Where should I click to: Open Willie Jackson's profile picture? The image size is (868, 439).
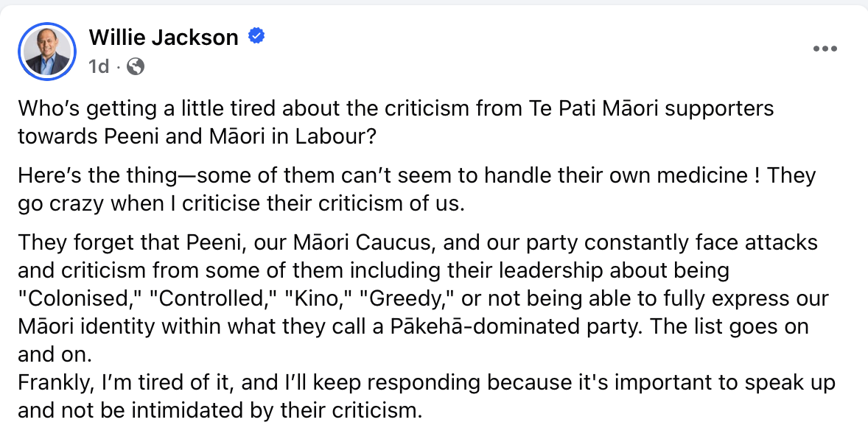(x=47, y=51)
